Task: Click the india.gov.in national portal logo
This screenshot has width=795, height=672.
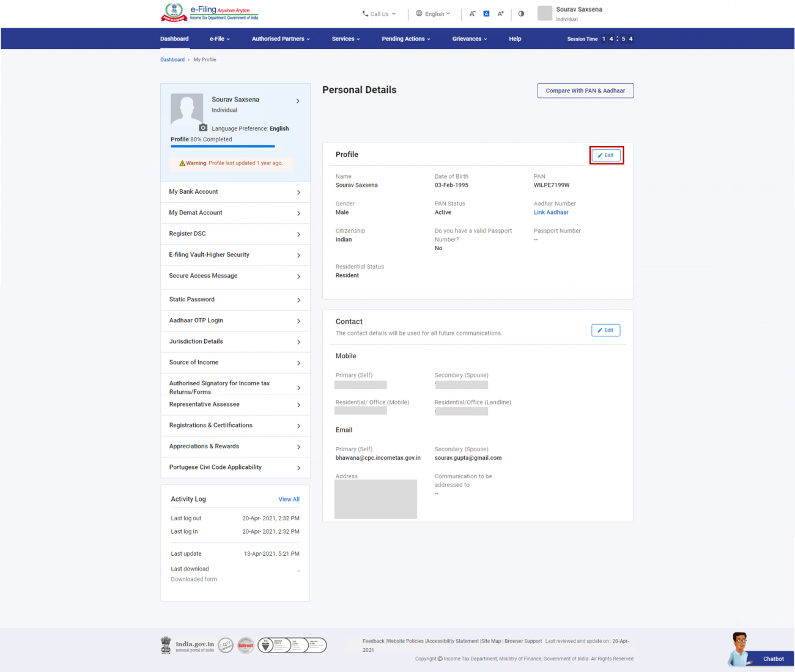Action: tap(187, 644)
